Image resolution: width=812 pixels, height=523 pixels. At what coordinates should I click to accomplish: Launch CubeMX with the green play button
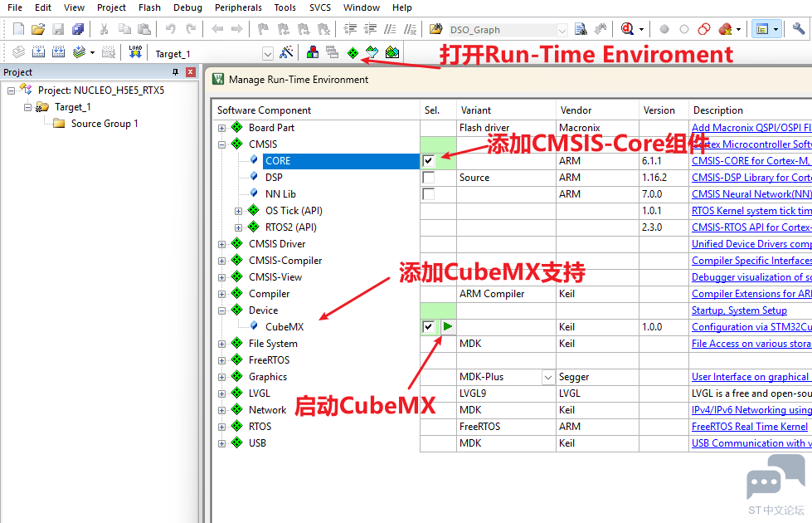pos(448,326)
